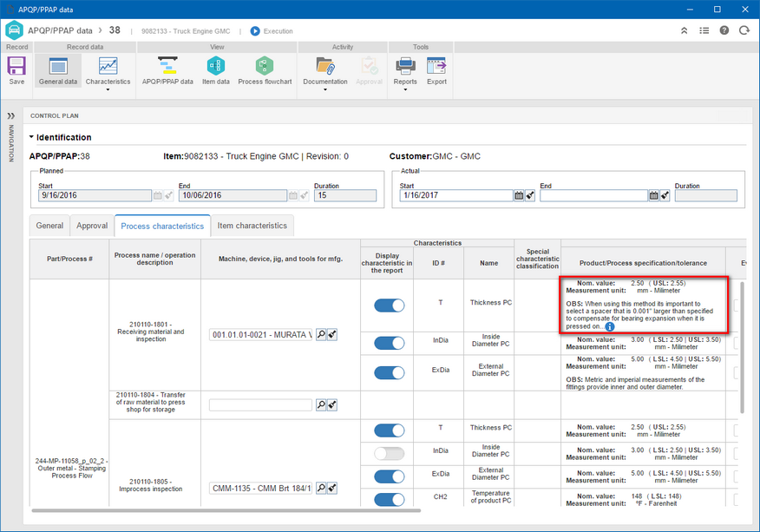This screenshot has height=532, width=760.
Task: Enable display of Inside Diameter PC under Inprocess inspection
Action: 390,453
